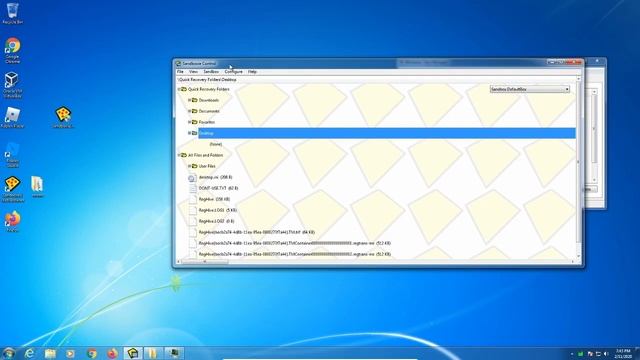
Task: Select the Firefox desktop shortcut
Action: [x=12, y=222]
